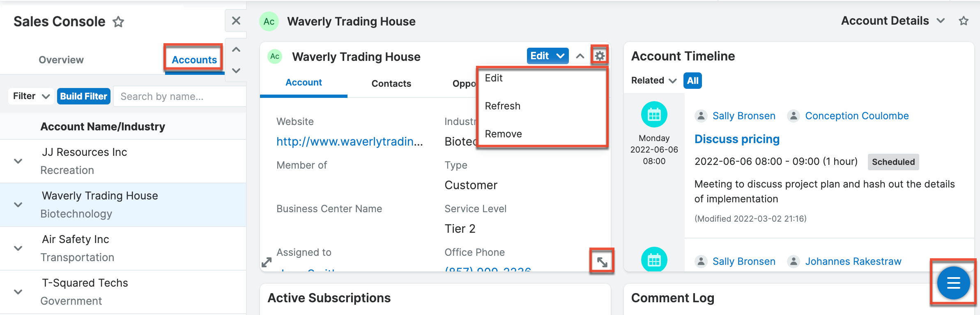The width and height of the screenshot is (980, 315).
Task: Star the Account Details view
Action: click(x=963, y=20)
